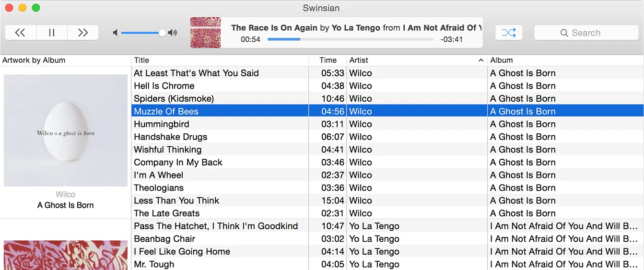
Task: Select the track Handshake Drugs
Action: pyautogui.click(x=171, y=137)
